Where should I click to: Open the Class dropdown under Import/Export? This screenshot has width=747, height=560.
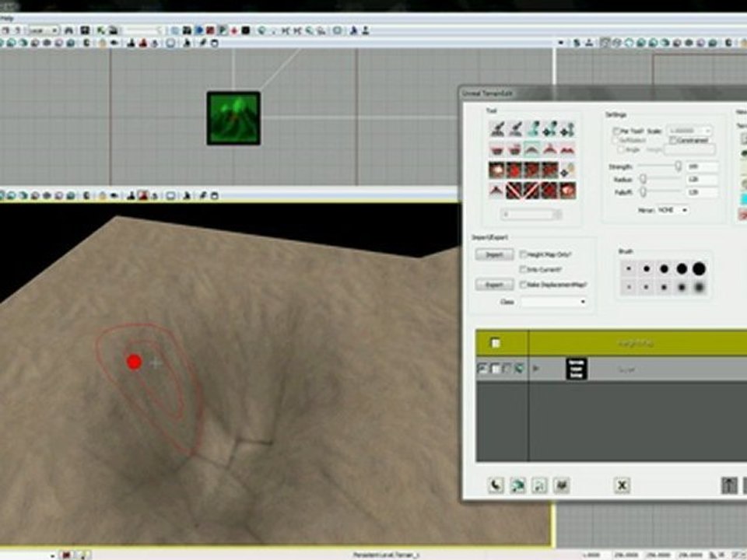click(553, 302)
